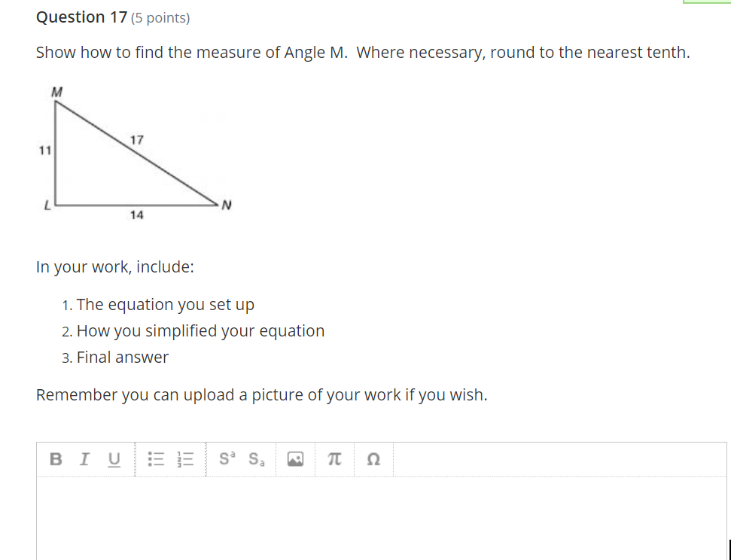
Task: Click "The equation you set up" item
Action: click(165, 305)
